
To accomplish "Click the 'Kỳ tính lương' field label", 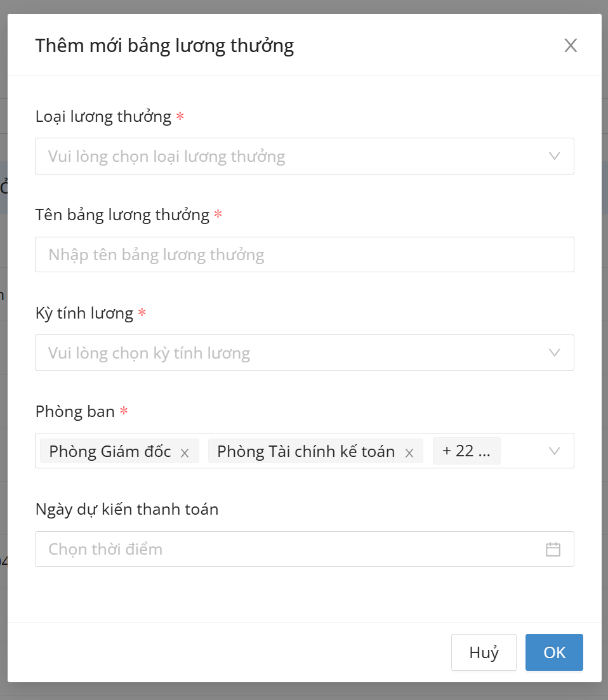I will click(x=84, y=314).
